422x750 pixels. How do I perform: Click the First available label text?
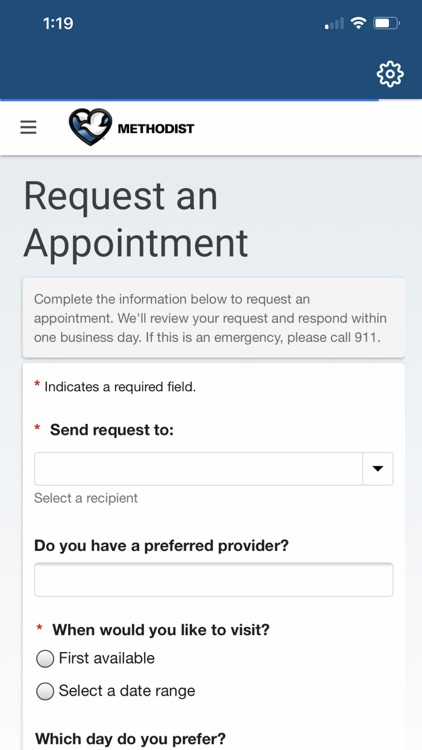107,658
